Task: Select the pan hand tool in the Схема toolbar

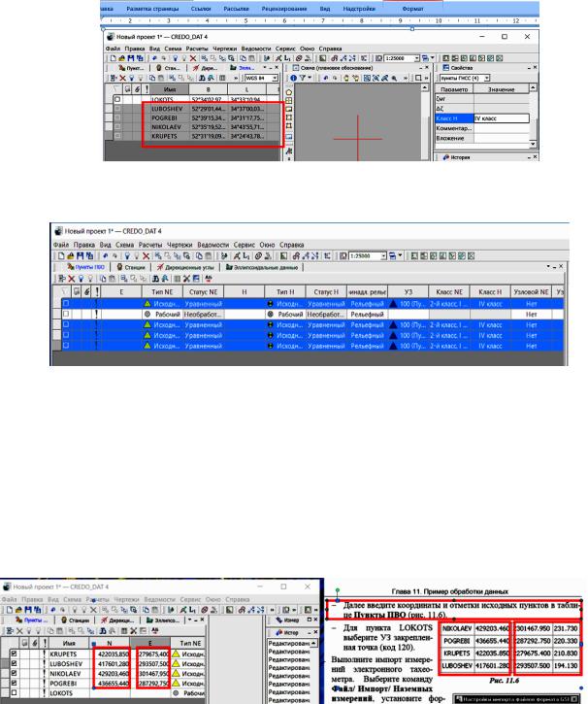Action: click(345, 78)
